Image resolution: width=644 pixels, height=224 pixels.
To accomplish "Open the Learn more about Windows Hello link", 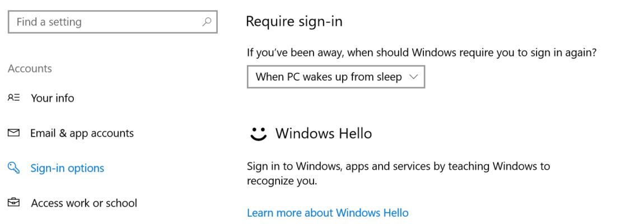I will pos(328,213).
